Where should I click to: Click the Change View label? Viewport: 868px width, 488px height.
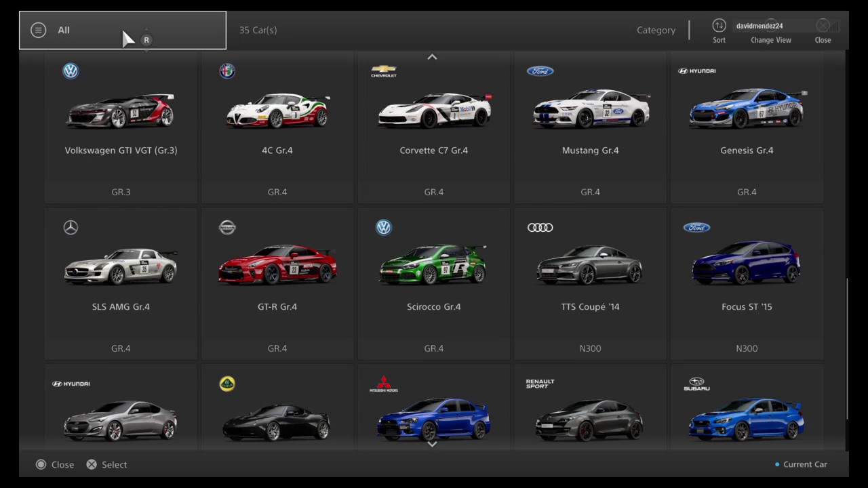(x=771, y=40)
